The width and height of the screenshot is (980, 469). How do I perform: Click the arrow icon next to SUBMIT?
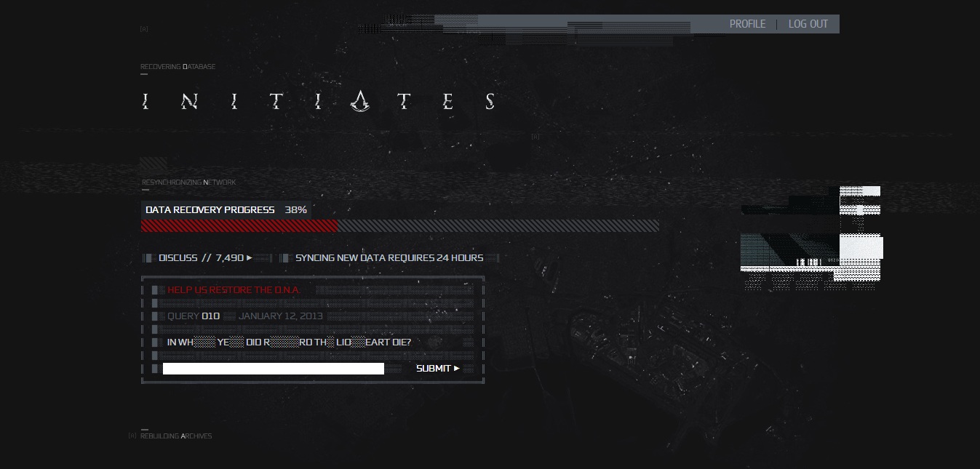[457, 368]
